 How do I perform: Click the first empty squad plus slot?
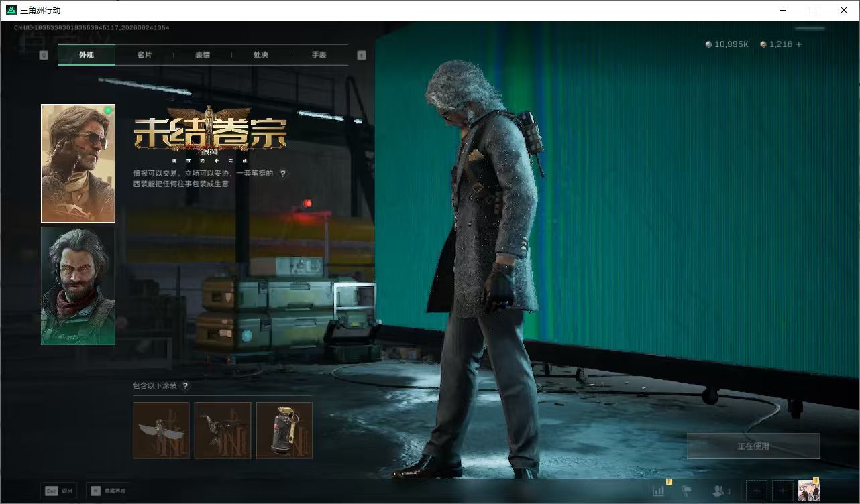[757, 491]
